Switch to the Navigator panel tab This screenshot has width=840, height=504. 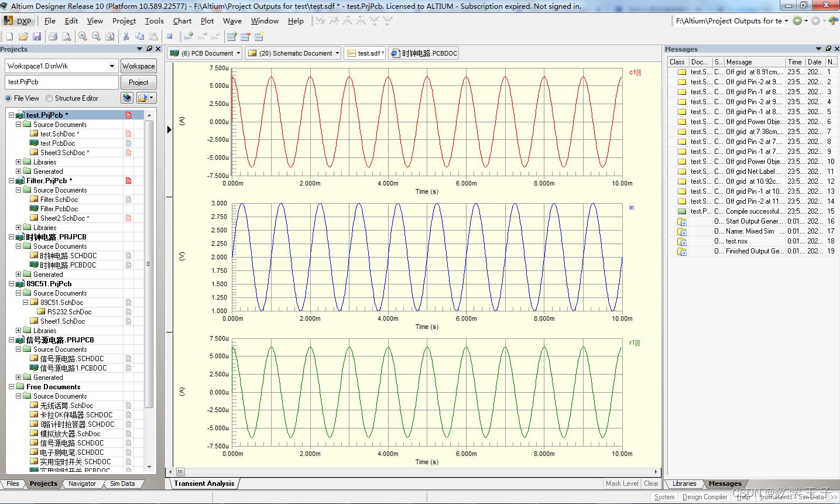point(82,484)
